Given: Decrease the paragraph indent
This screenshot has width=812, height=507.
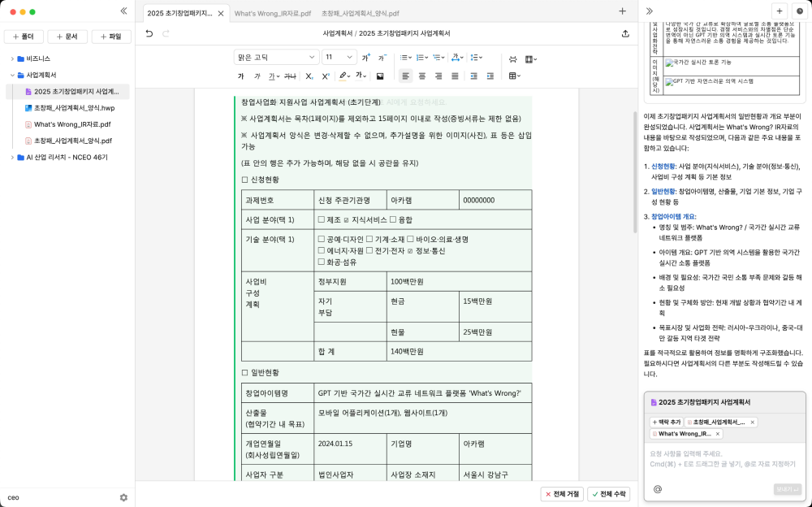Looking at the screenshot, I should (x=474, y=76).
